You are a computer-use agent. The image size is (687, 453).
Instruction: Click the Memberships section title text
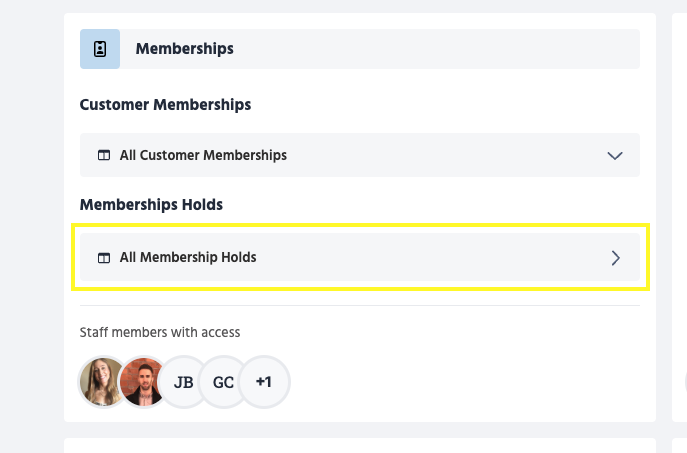tap(184, 49)
